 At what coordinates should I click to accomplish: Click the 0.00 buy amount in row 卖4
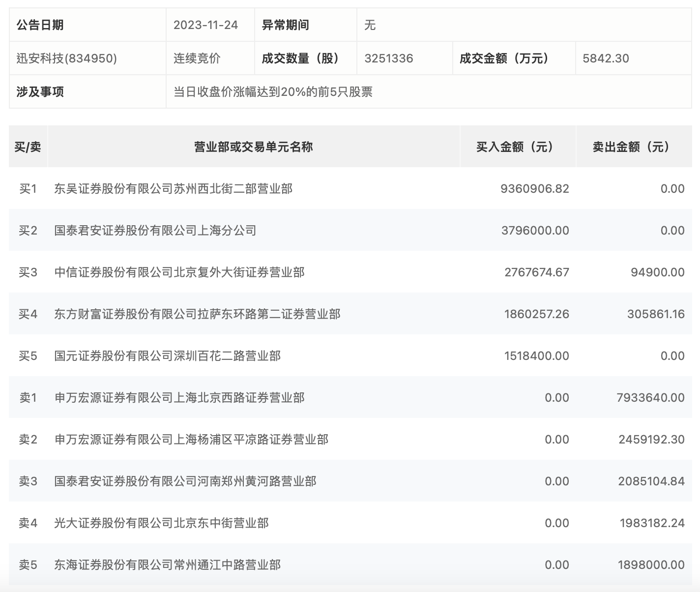557,523
